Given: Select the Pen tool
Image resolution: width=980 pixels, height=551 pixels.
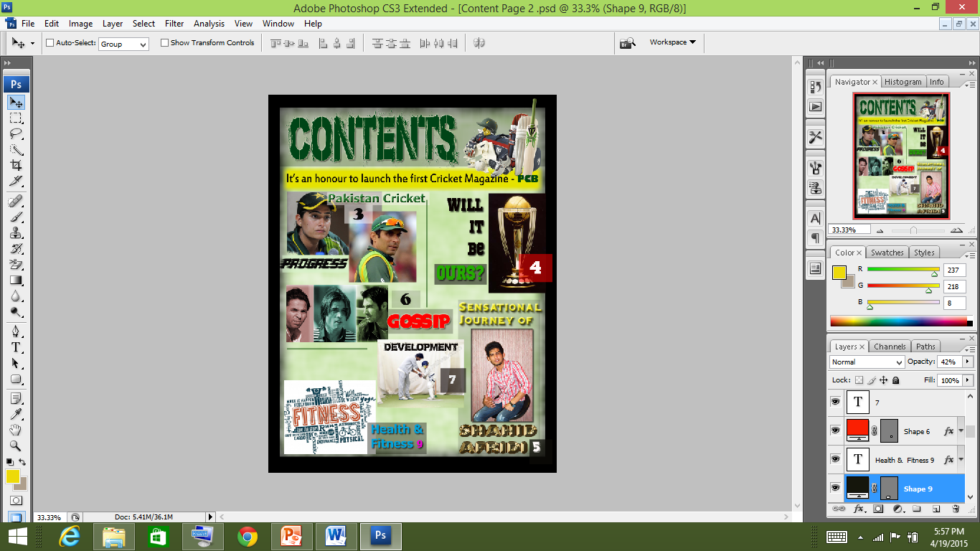Looking at the screenshot, I should coord(16,331).
